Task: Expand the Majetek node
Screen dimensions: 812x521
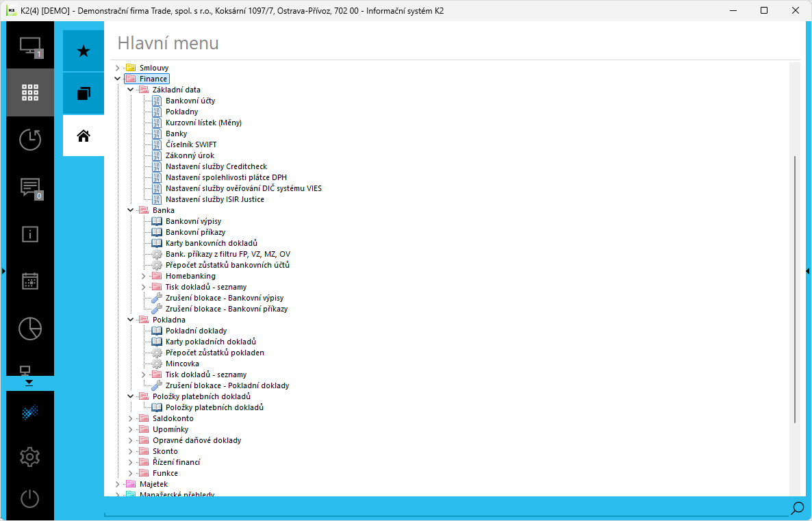Action: 118,484
